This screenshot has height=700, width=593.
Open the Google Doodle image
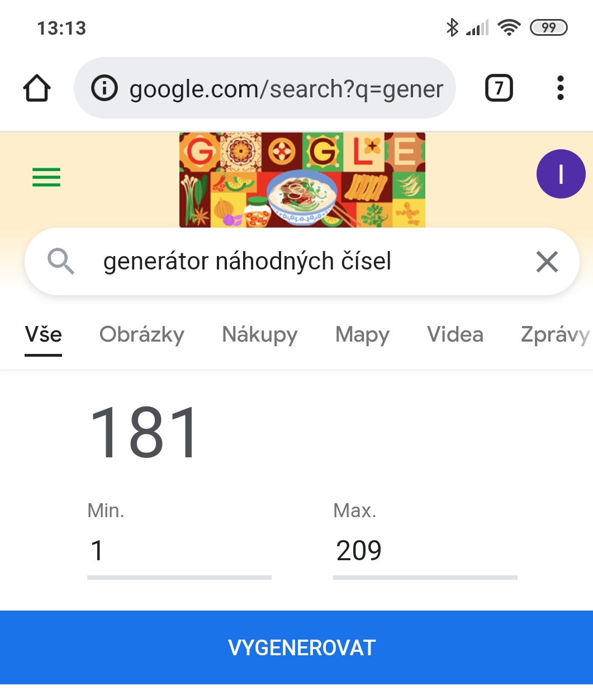click(x=302, y=180)
